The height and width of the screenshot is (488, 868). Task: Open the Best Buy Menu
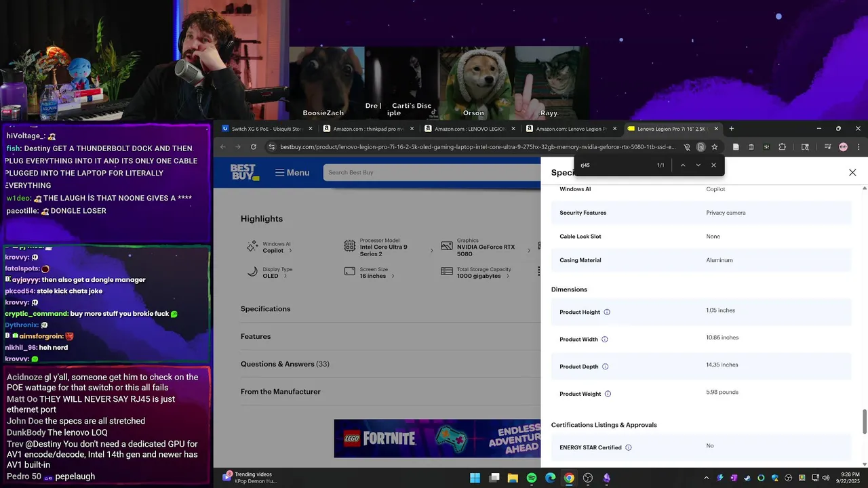pos(292,173)
